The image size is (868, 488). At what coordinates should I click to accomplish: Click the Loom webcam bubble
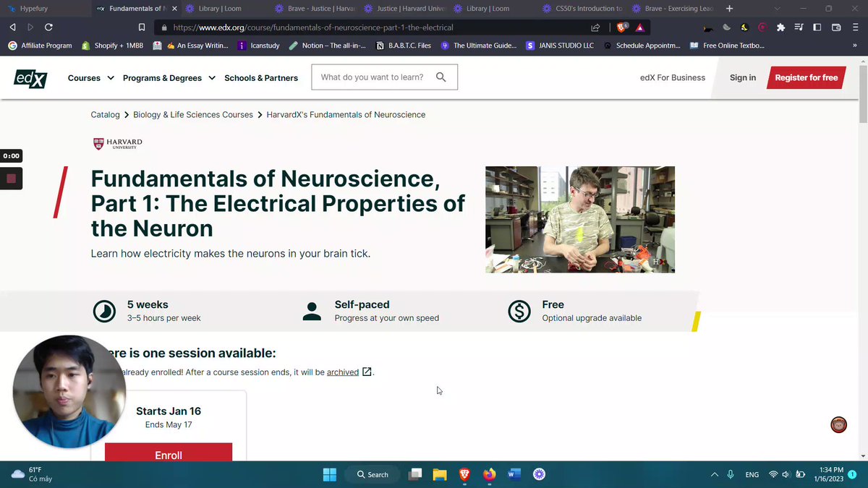(x=69, y=391)
